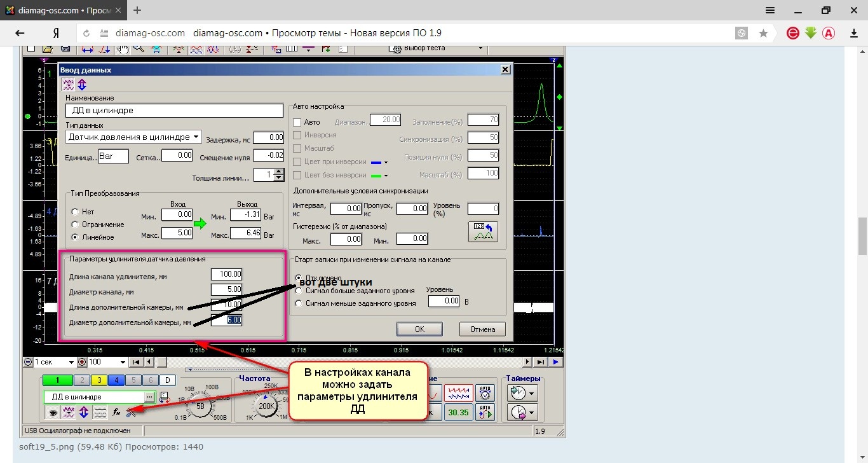The image size is (868, 463).
Task: Click the swap icon next to channel name
Action: [163, 397]
